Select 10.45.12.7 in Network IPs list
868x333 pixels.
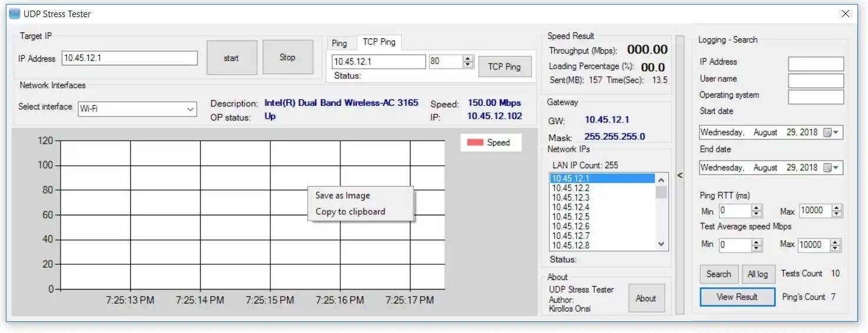pos(602,236)
